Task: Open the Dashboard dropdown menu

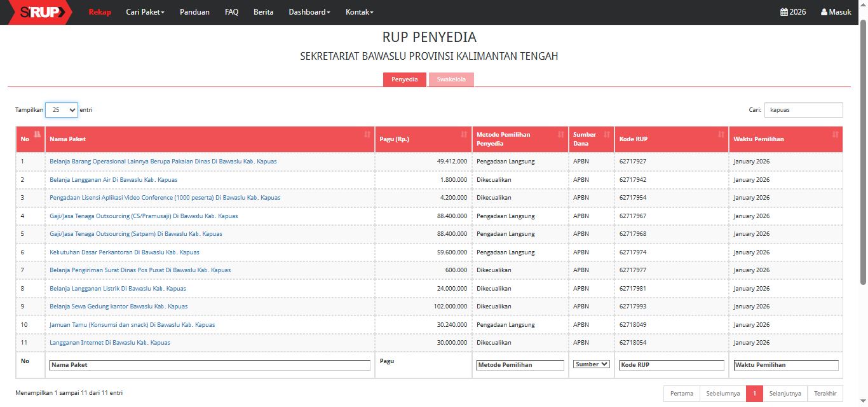Action: (309, 12)
